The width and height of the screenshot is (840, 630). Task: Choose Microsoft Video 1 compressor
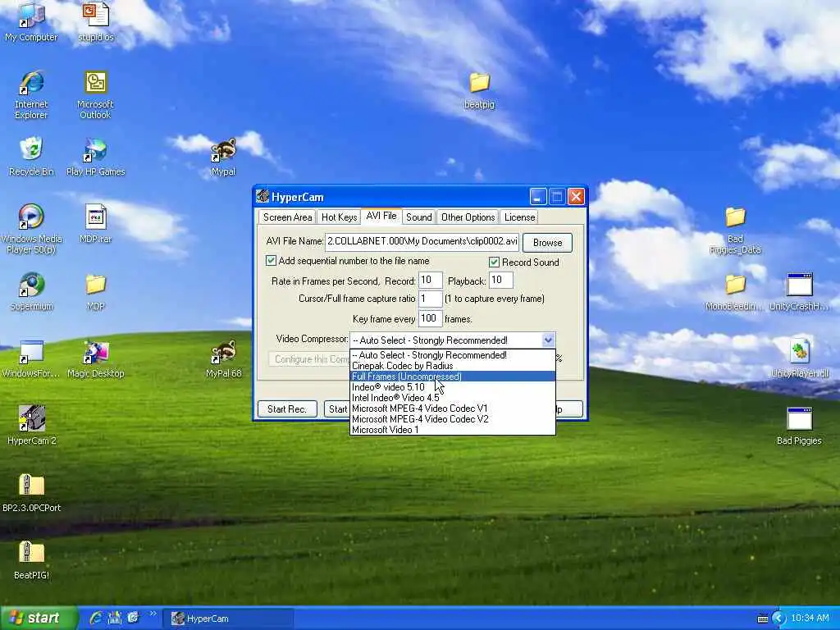[x=452, y=430]
